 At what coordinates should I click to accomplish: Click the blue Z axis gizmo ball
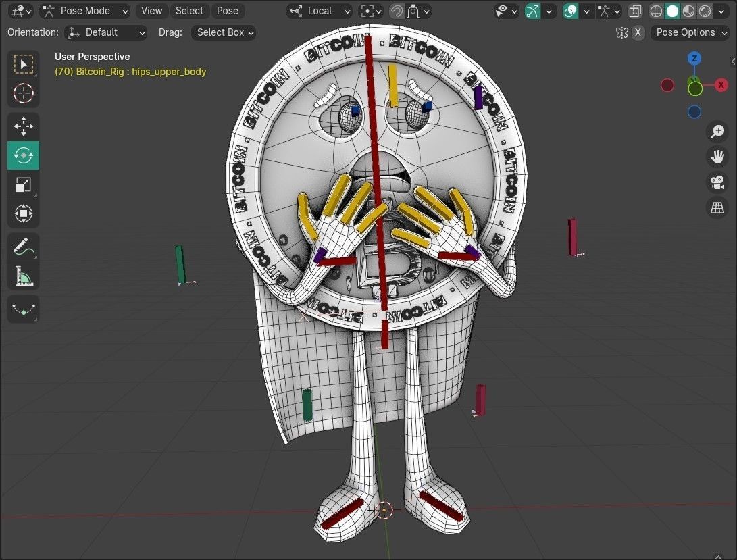coord(694,58)
